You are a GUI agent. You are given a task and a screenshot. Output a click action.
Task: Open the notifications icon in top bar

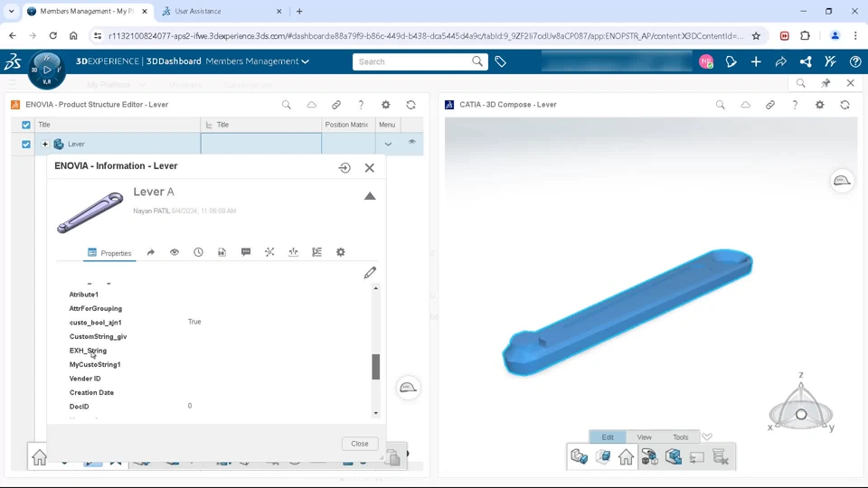coord(731,62)
